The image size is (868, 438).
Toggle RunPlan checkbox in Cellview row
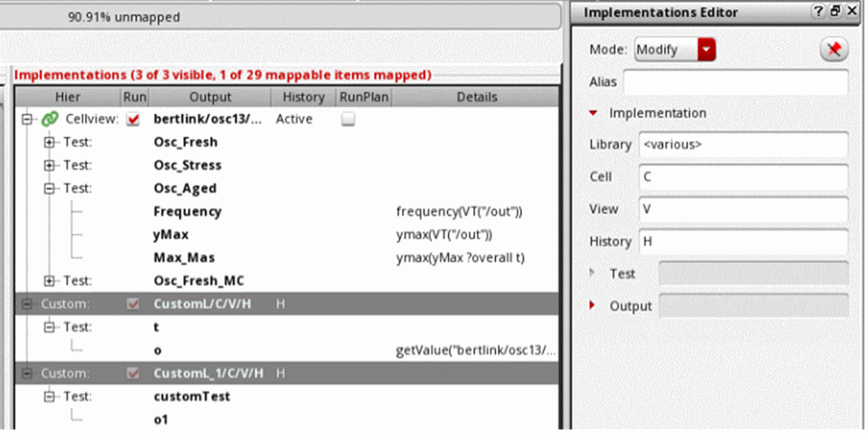click(348, 119)
